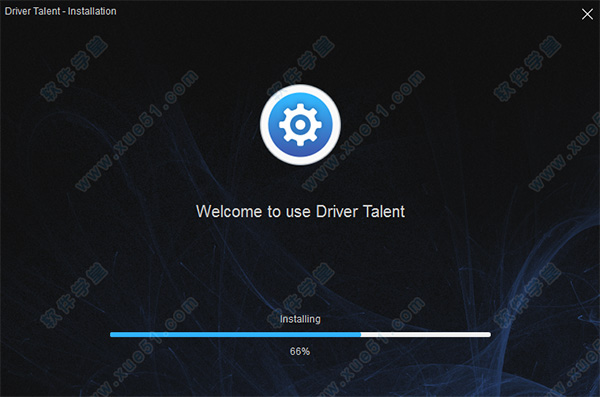Click the word "Talent" in the welcome heading

(383, 211)
